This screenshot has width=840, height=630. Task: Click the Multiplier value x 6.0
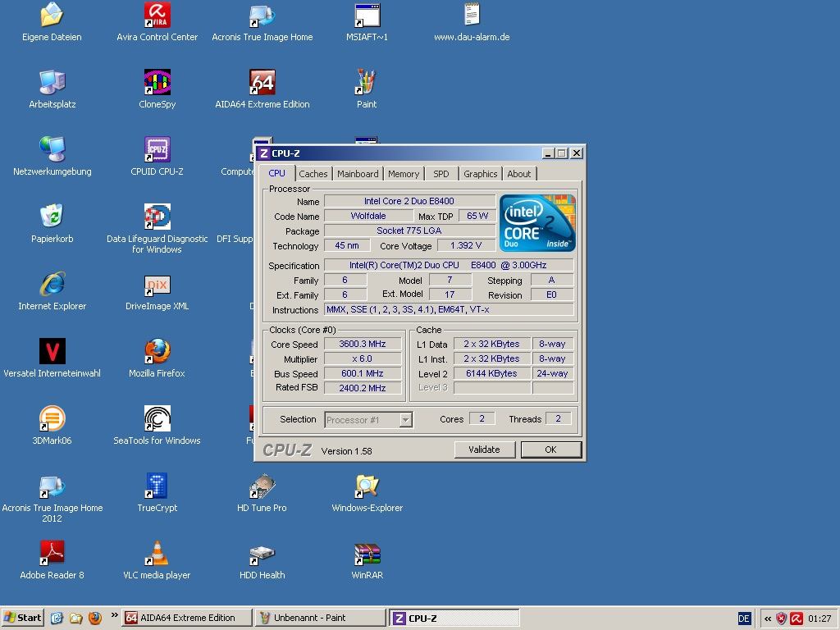pyautogui.click(x=362, y=358)
